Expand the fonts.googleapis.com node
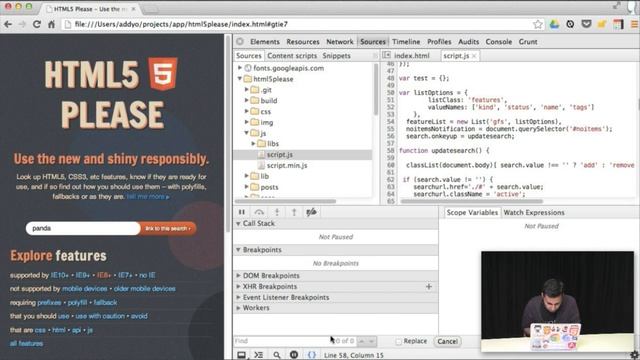 240,68
